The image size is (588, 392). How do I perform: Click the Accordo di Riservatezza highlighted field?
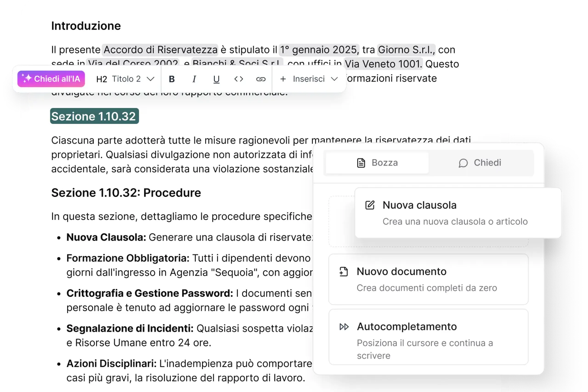pyautogui.click(x=160, y=50)
